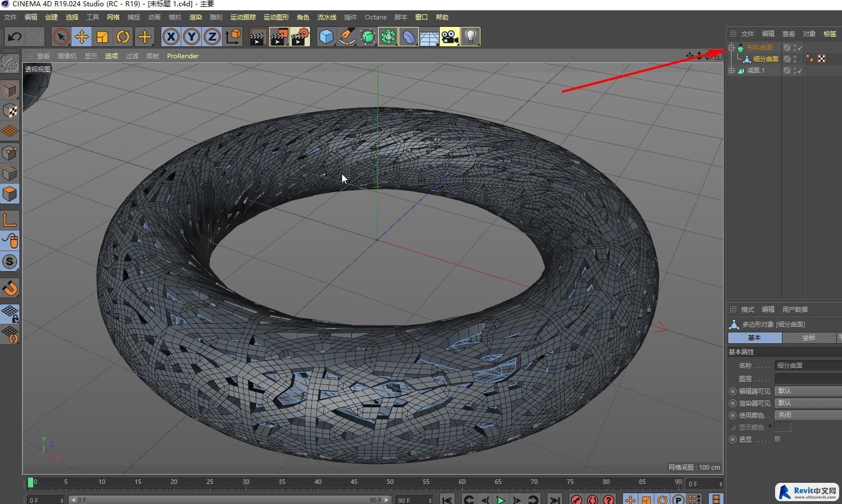Enable the 透显 checkbox

click(777, 439)
